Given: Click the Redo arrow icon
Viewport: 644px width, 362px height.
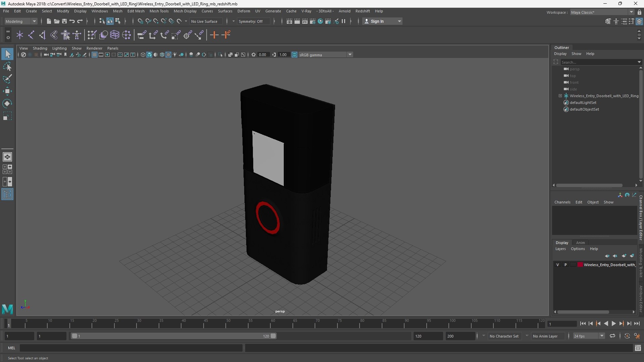Looking at the screenshot, I should pos(80,21).
